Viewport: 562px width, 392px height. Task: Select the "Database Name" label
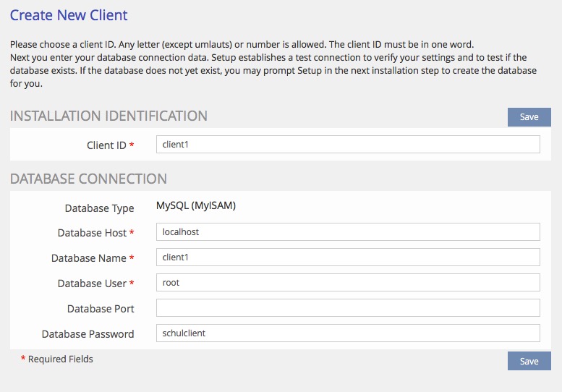pyautogui.click(x=88, y=258)
